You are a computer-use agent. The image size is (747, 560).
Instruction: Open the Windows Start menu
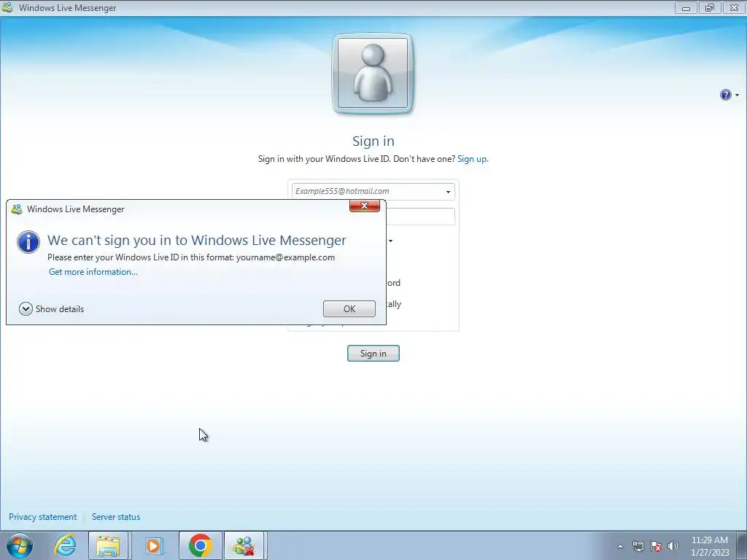click(20, 545)
